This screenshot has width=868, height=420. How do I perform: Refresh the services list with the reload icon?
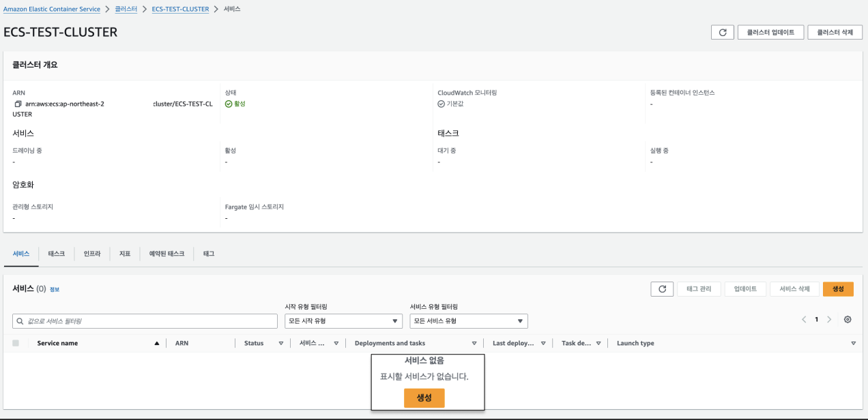coord(662,289)
